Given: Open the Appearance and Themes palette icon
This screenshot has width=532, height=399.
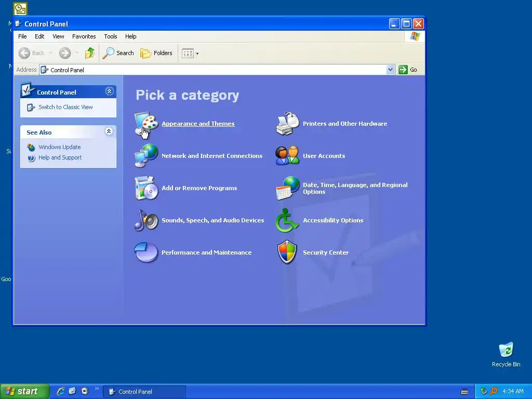Looking at the screenshot, I should click(146, 124).
